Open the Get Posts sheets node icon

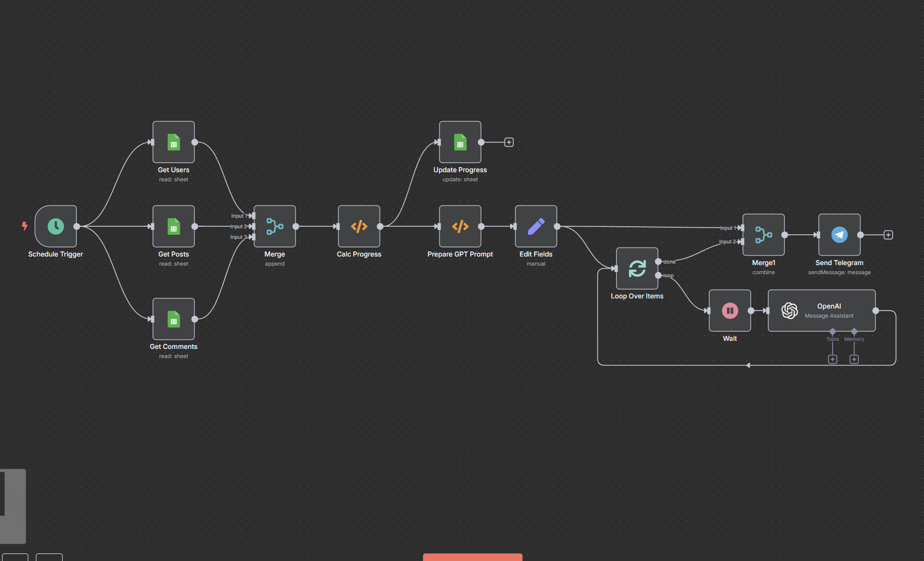coord(174,226)
